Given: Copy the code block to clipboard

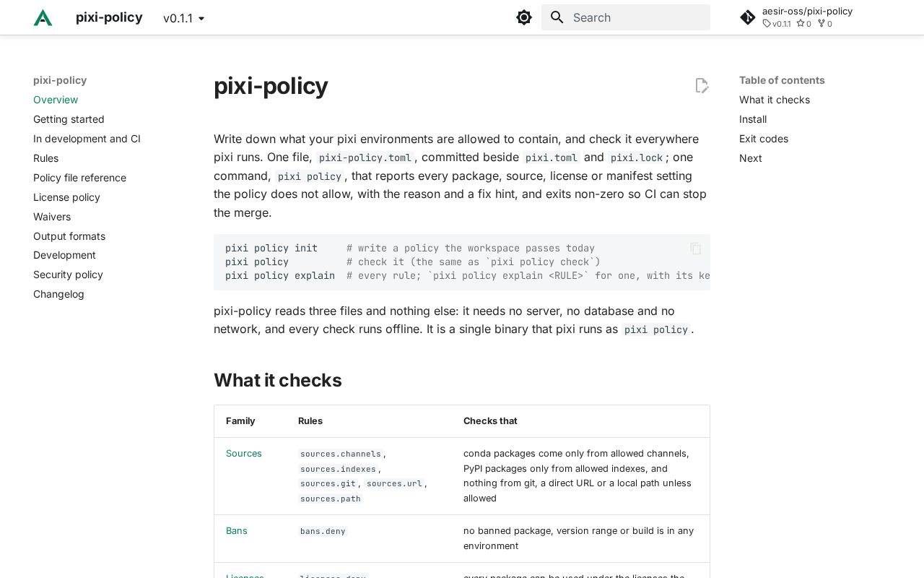Looking at the screenshot, I should click(x=696, y=249).
